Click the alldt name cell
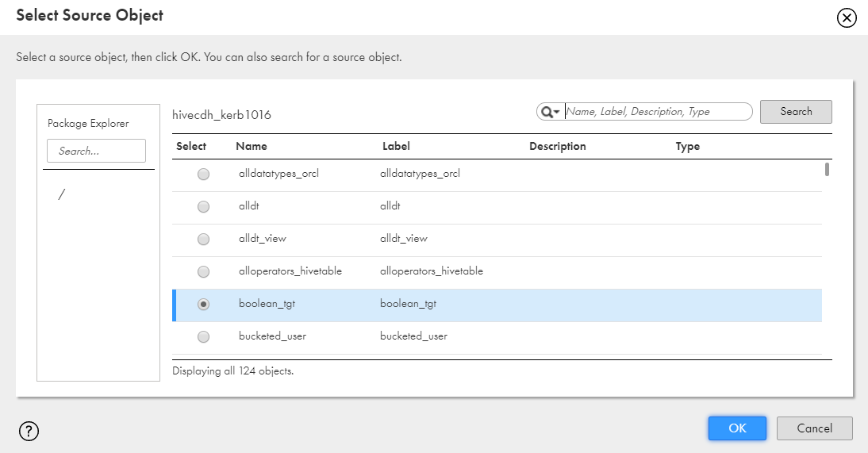The image size is (868, 453). coord(248,206)
